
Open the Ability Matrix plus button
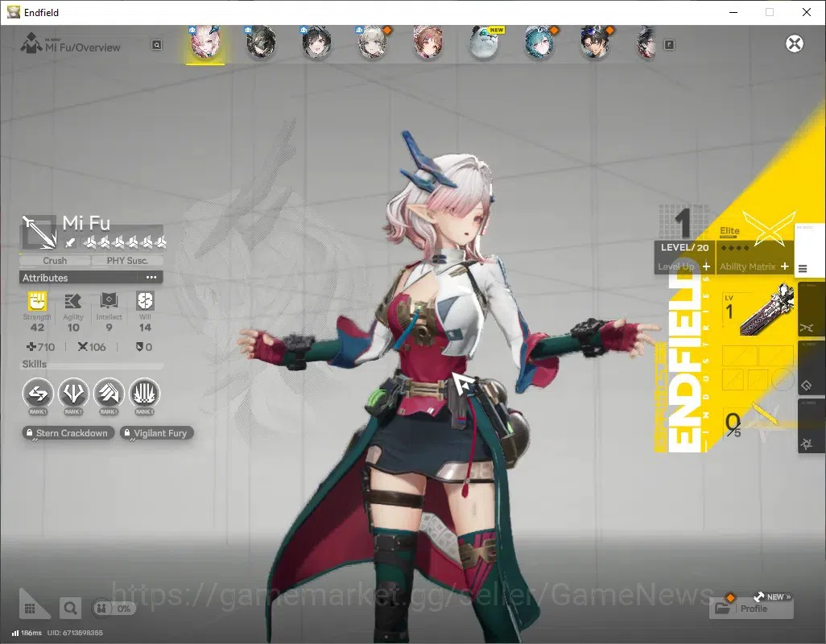coord(784,266)
